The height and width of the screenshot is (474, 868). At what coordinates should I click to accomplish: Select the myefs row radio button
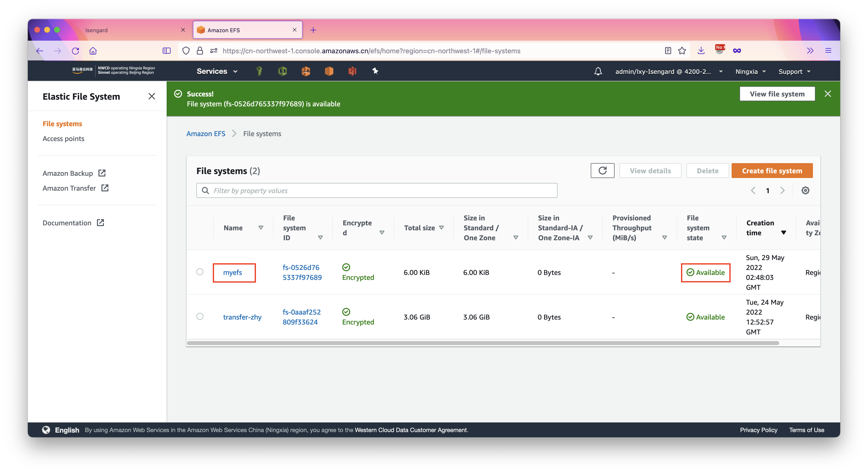tap(200, 272)
